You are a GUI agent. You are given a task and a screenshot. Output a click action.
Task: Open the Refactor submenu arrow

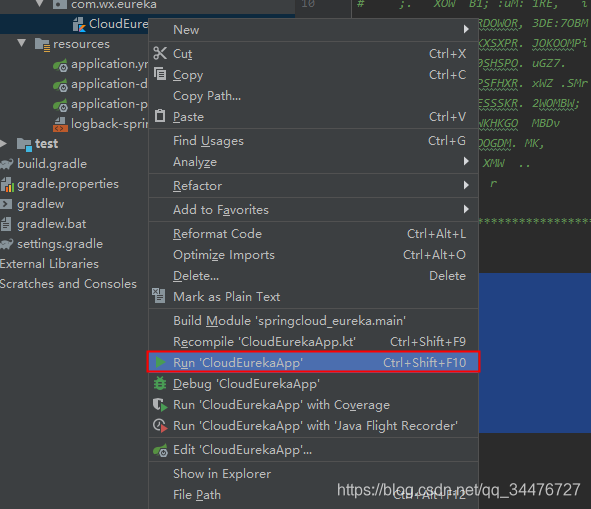pyautogui.click(x=466, y=185)
